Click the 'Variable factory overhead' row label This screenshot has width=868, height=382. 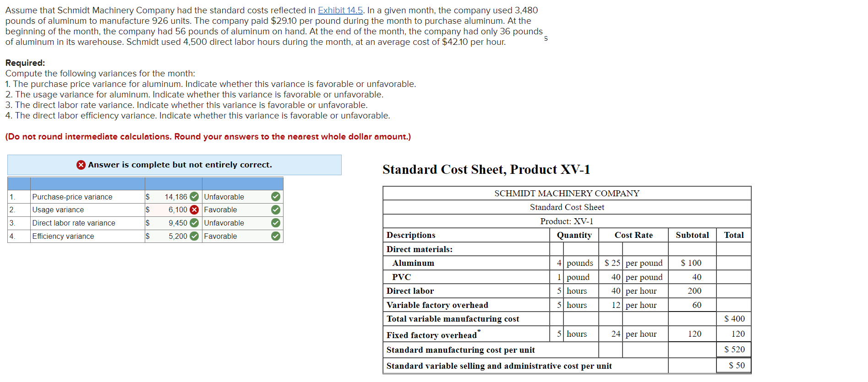tap(437, 305)
